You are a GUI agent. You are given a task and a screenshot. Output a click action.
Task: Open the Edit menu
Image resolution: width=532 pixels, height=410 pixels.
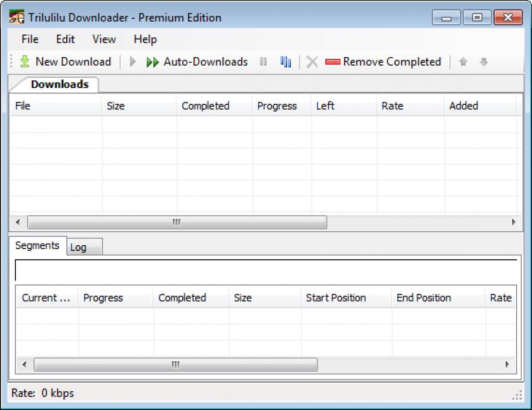(65, 40)
